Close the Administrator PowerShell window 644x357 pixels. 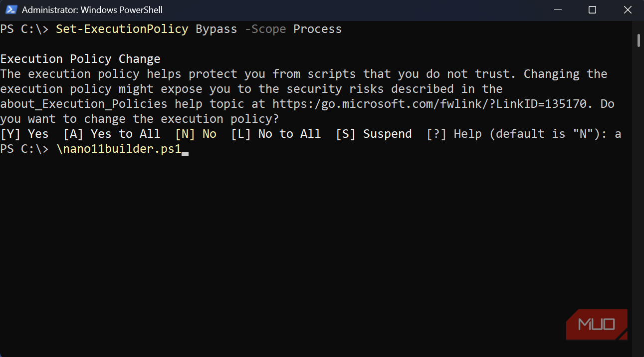(627, 9)
